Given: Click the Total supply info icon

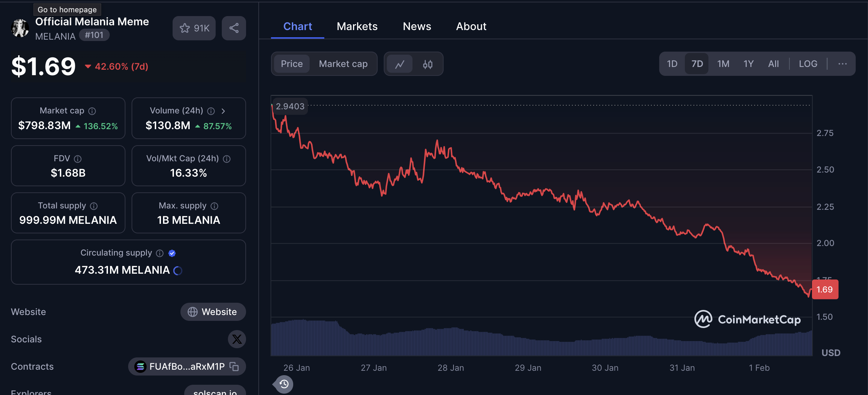Looking at the screenshot, I should pos(94,206).
